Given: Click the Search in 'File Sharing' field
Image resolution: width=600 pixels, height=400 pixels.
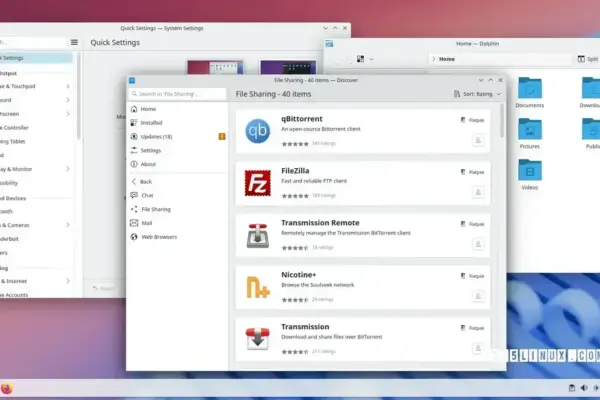Looking at the screenshot, I should tap(177, 94).
